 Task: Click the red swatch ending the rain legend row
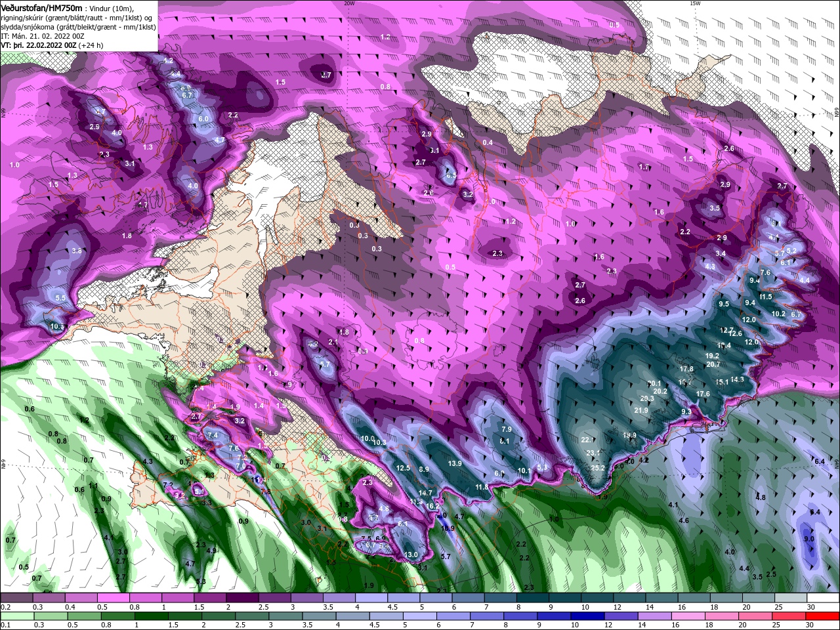click(x=823, y=616)
